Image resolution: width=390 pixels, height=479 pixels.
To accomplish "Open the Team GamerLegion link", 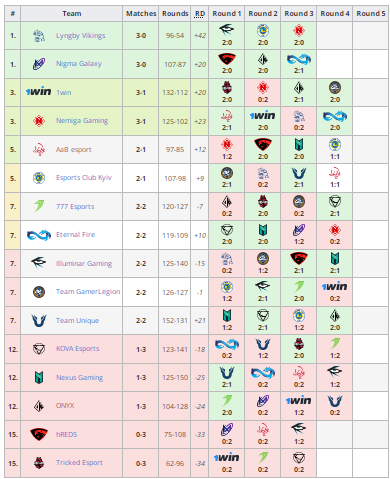I will (x=88, y=292).
